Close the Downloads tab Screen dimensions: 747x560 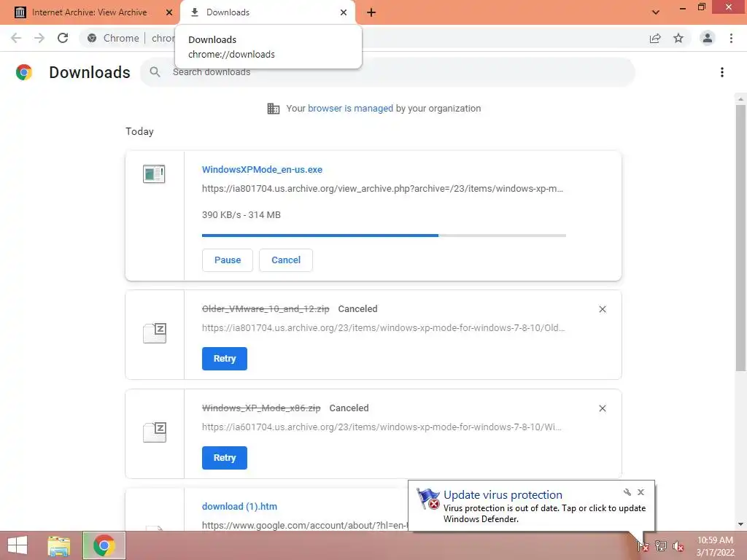coord(344,12)
